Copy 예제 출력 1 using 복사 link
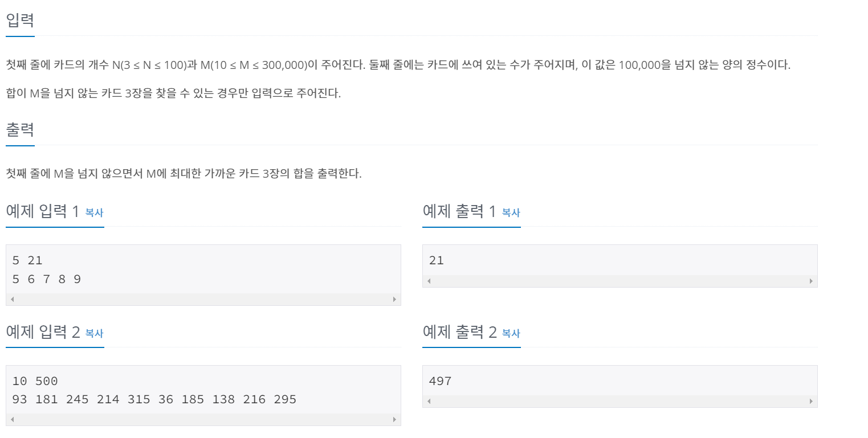Screen dimensions: 868x438 511,212
